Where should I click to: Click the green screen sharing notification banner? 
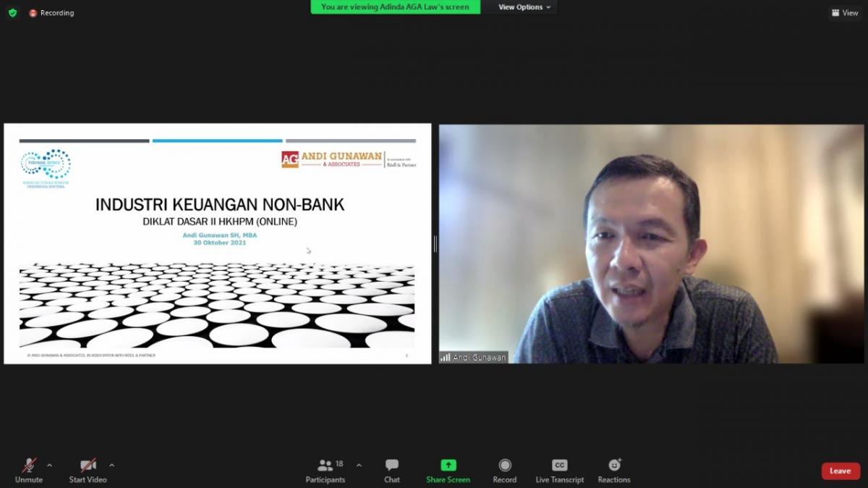point(395,7)
